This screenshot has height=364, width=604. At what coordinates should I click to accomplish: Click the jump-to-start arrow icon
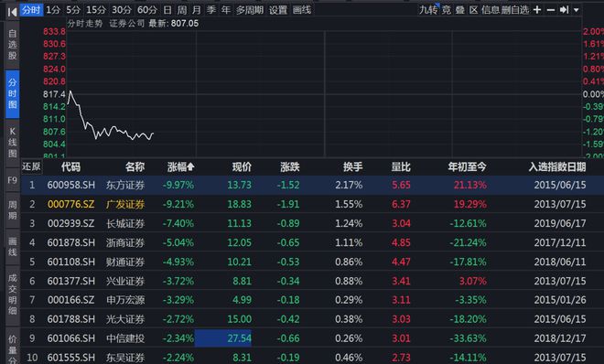pyautogui.click(x=12, y=12)
